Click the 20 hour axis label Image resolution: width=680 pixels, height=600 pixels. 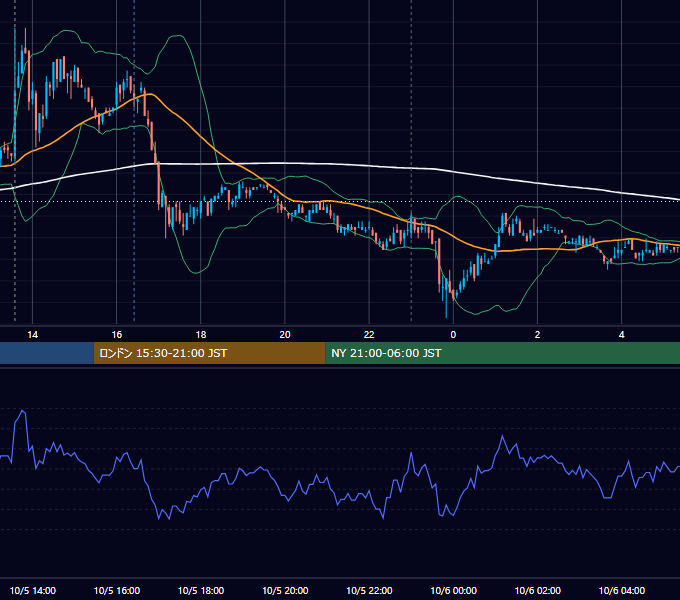[x=285, y=335]
